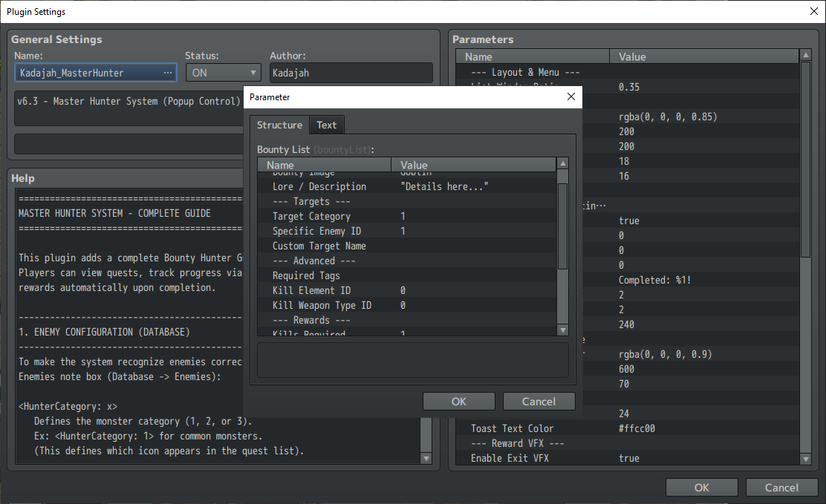
Task: Select the --- Targets --- separator row
Action: tap(406, 201)
